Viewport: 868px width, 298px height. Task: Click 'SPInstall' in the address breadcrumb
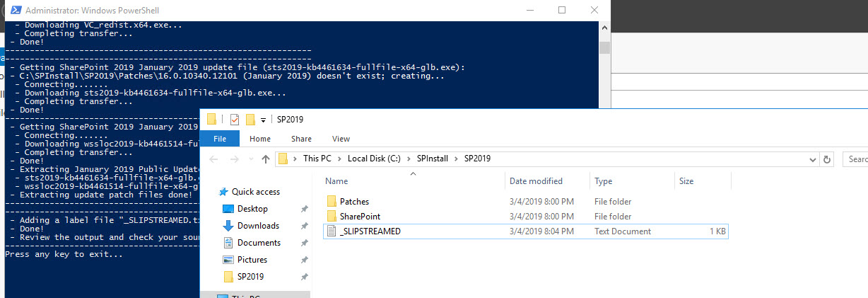tap(434, 159)
